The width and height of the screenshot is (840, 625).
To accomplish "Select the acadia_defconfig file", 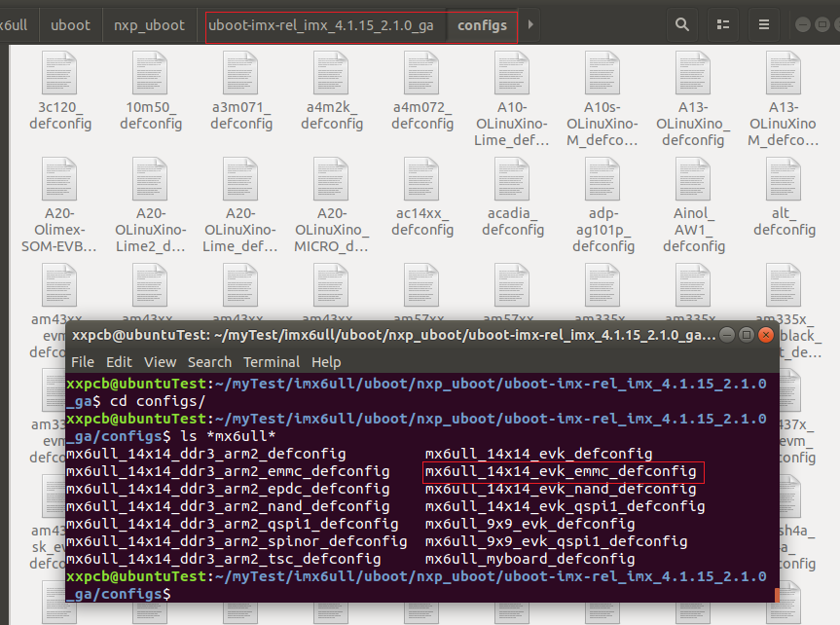I will [513, 198].
